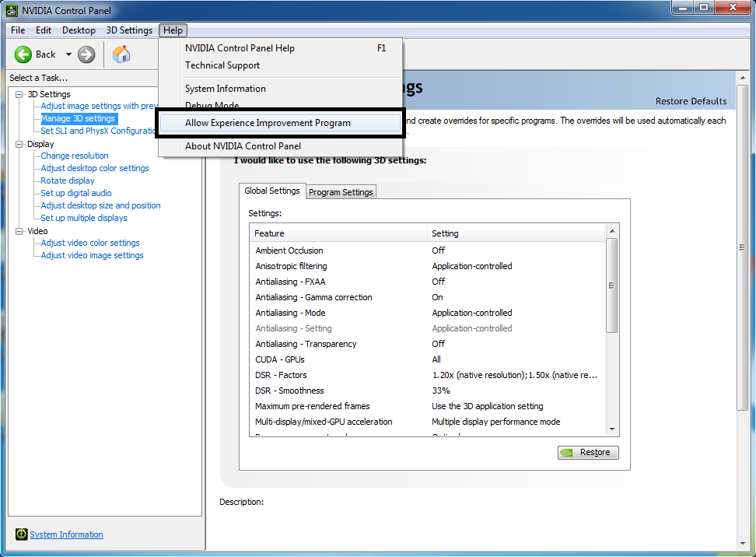Open Adjust video image settings
The height and width of the screenshot is (557, 756).
(92, 256)
